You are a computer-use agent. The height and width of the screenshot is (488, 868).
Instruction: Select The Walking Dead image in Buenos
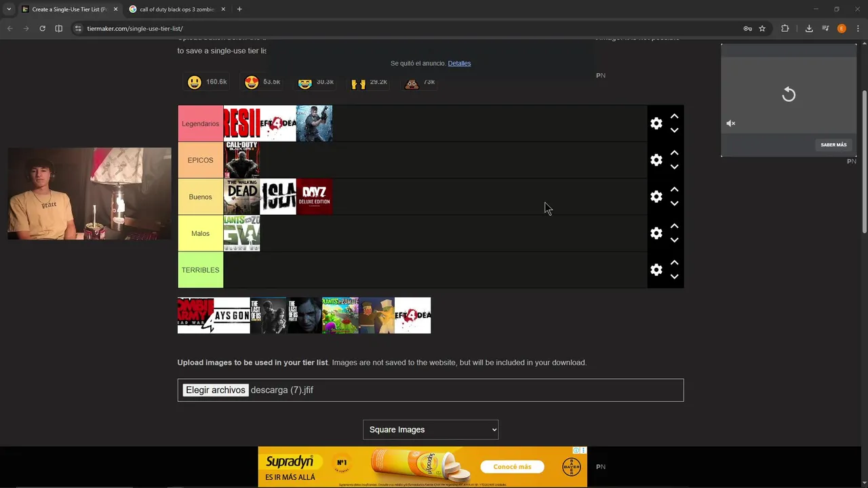[x=241, y=197]
